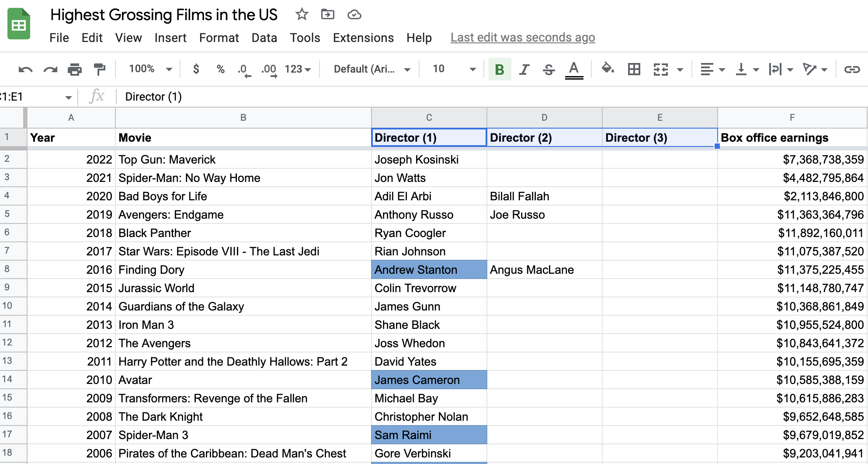Click the Merge cells icon

pos(661,69)
